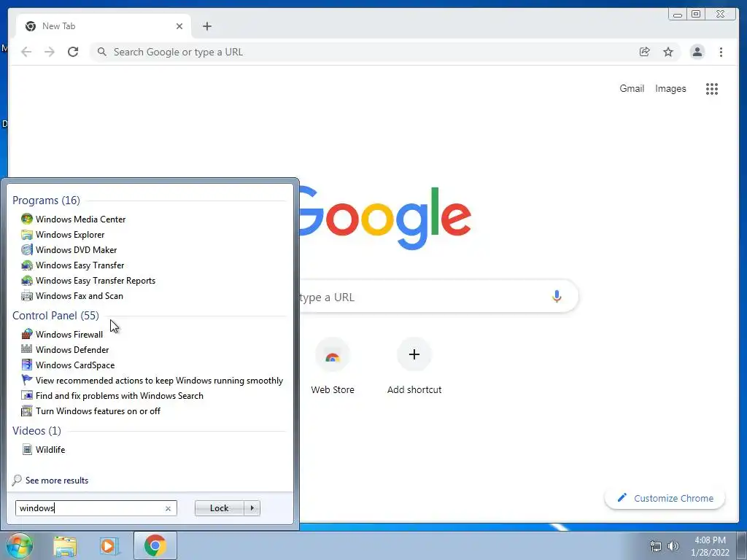Open Windows CardSpace
747x560 pixels.
(x=75, y=365)
